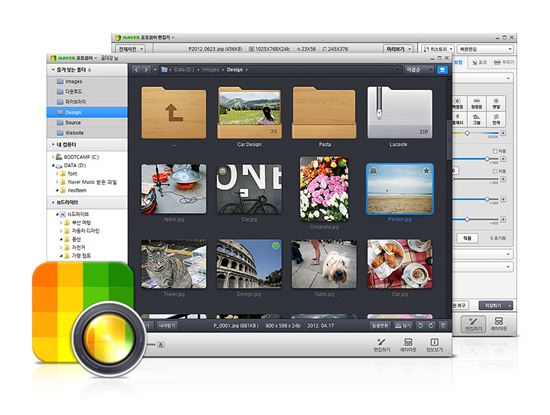Enable the second 자동 checkbox in editor panel
The width and height of the screenshot is (550, 415).
(495, 171)
